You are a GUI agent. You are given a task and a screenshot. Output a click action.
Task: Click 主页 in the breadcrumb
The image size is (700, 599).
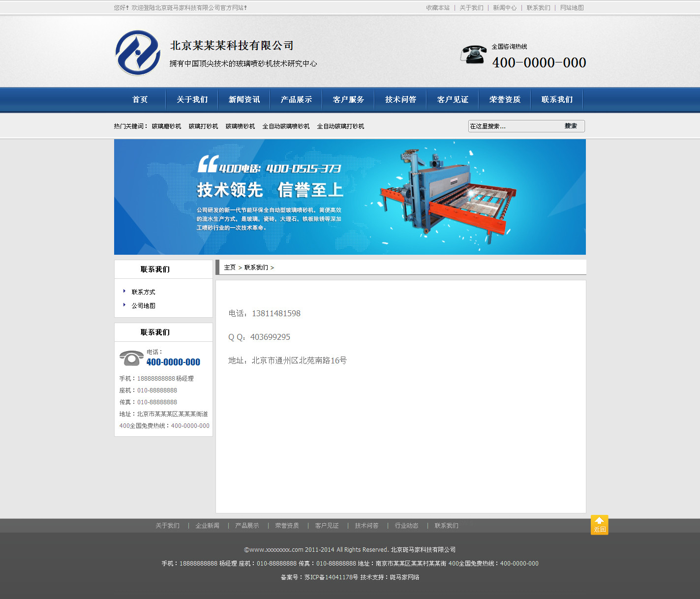click(x=230, y=268)
